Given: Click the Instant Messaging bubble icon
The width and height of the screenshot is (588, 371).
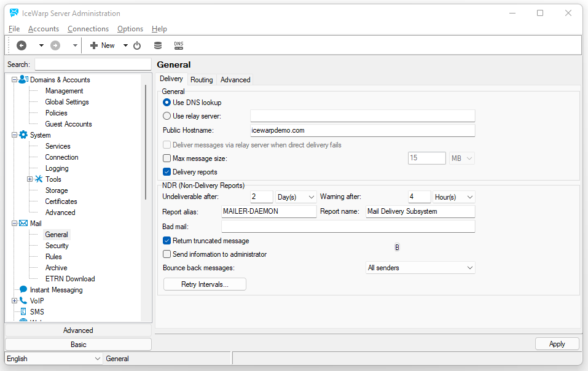Looking at the screenshot, I should click(x=23, y=290).
